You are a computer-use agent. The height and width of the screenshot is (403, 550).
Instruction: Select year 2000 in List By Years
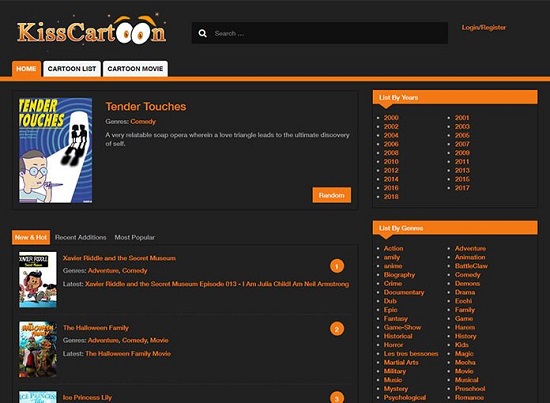391,118
